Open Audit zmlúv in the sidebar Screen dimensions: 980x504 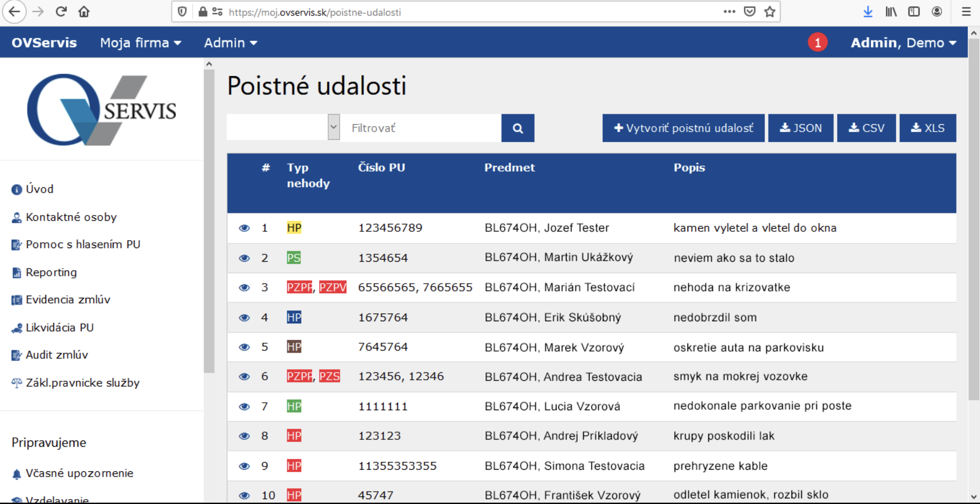[50, 355]
